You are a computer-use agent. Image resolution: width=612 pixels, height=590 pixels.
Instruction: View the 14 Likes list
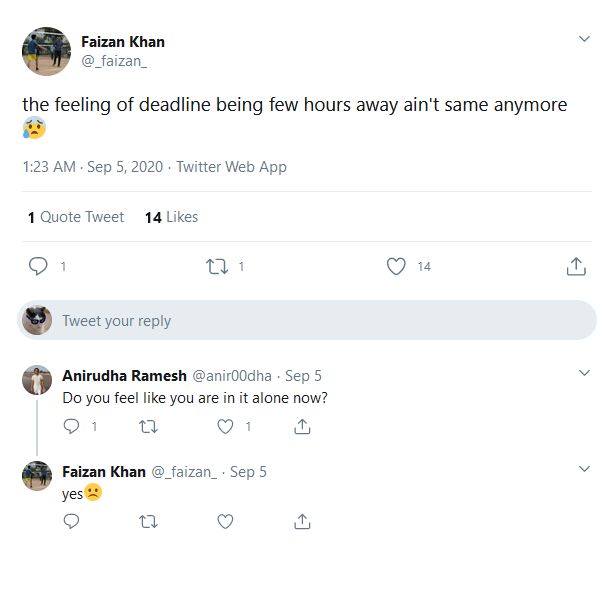point(171,217)
